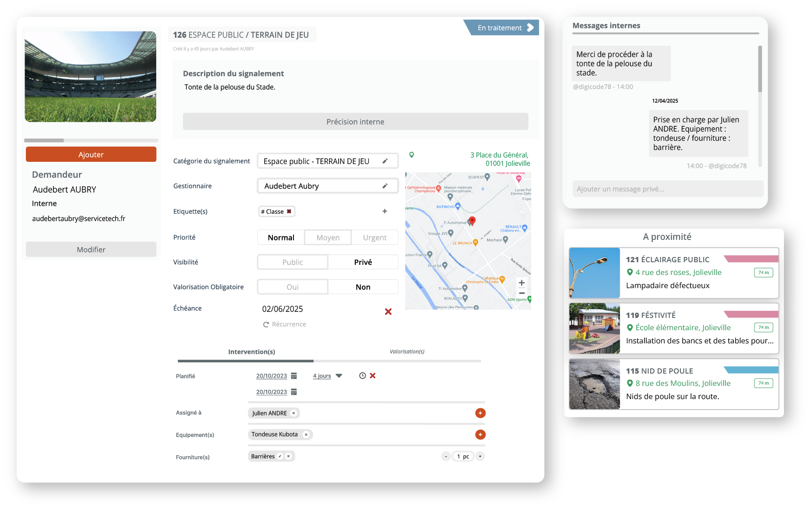Set priority to Urgent
Image resolution: width=812 pixels, height=510 pixels.
375,238
